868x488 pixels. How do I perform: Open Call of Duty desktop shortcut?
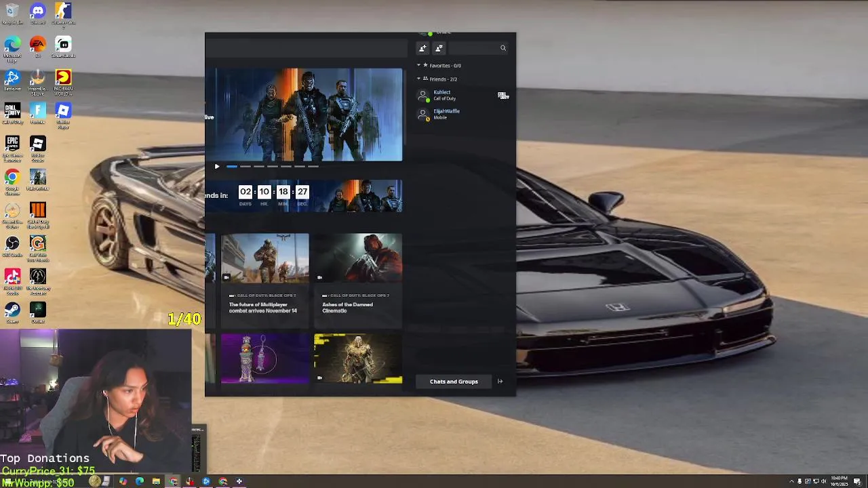[x=12, y=113]
